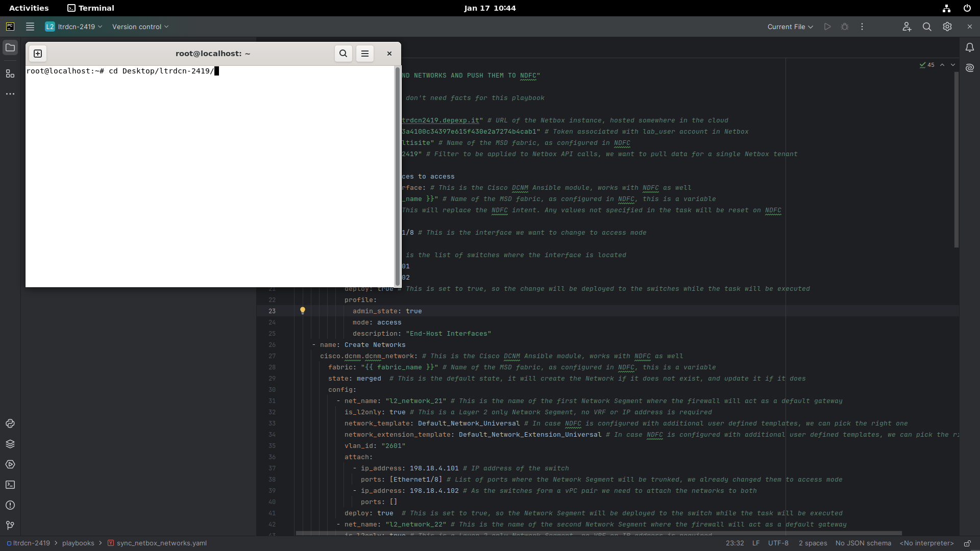
Task: Click the terminal vertical scrollbar
Action: click(398, 176)
